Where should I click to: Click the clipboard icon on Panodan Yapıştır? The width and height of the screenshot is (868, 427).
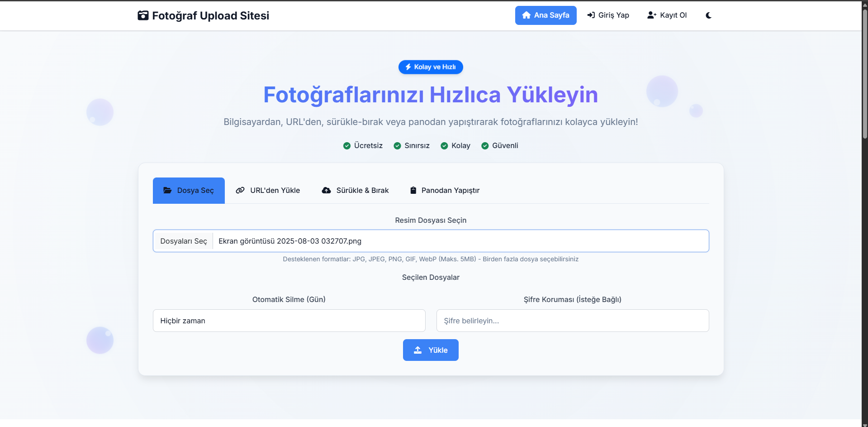(413, 190)
